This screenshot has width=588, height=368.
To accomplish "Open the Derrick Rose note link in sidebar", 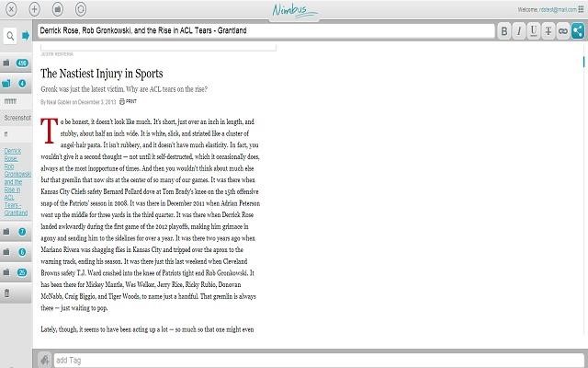I will click(17, 182).
